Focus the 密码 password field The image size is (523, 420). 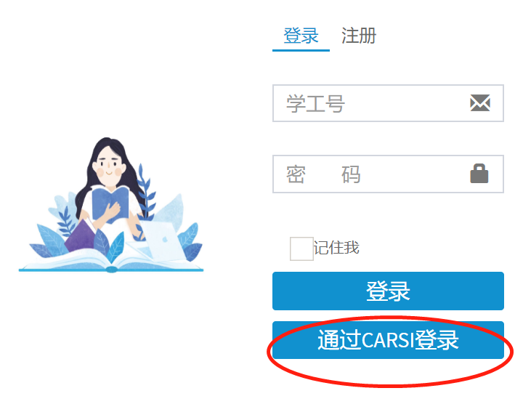[388, 174]
